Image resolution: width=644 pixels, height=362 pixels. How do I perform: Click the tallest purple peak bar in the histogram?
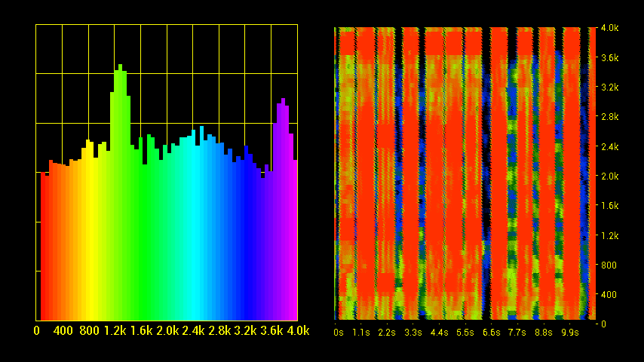pyautogui.click(x=283, y=210)
